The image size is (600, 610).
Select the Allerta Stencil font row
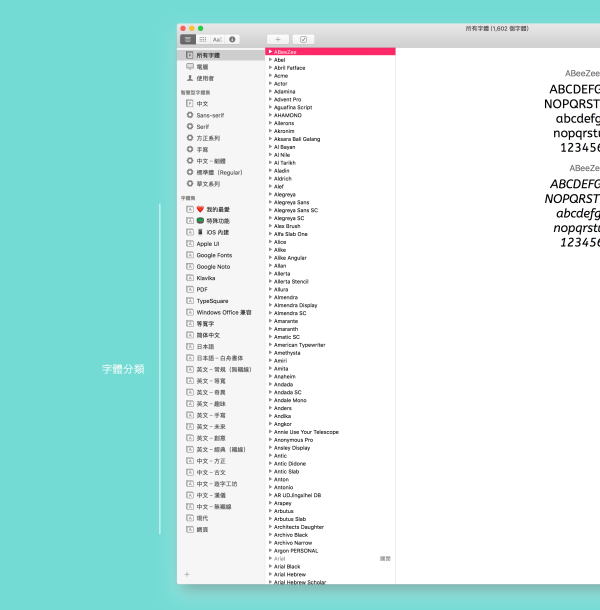point(330,281)
